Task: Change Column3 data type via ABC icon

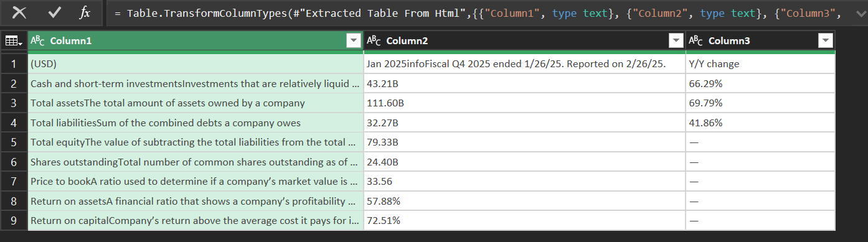Action: click(696, 41)
